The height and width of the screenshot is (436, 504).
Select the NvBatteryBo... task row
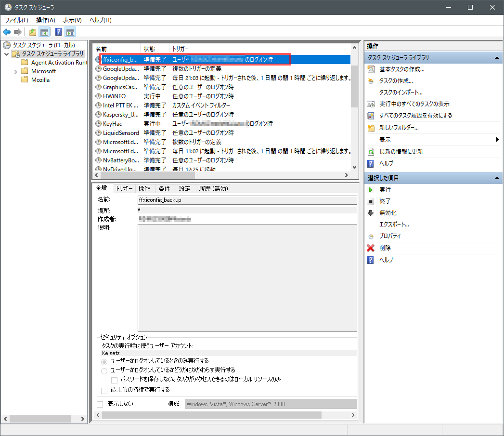point(222,160)
